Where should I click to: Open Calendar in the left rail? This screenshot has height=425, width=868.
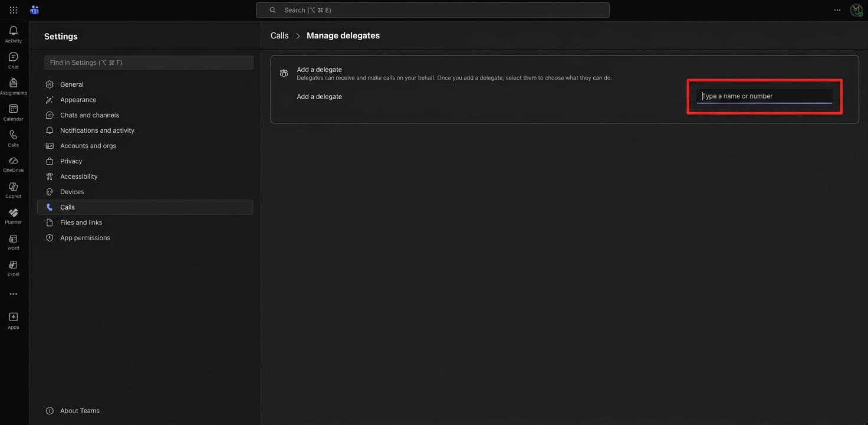[13, 112]
